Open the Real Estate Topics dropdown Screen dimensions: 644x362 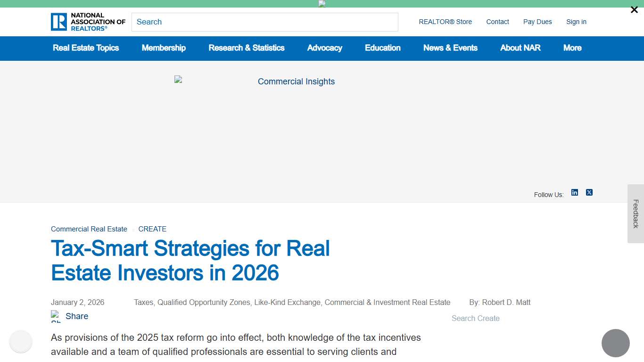[x=86, y=48]
